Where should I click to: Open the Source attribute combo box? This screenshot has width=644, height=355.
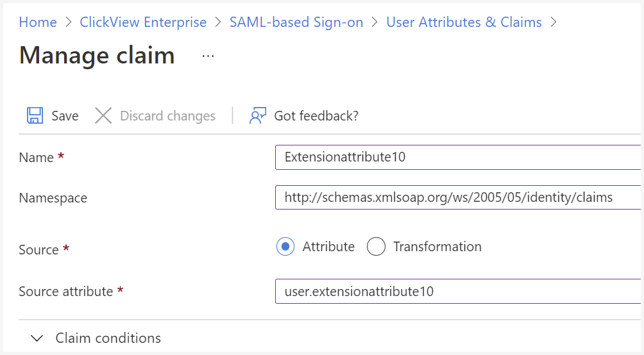457,292
